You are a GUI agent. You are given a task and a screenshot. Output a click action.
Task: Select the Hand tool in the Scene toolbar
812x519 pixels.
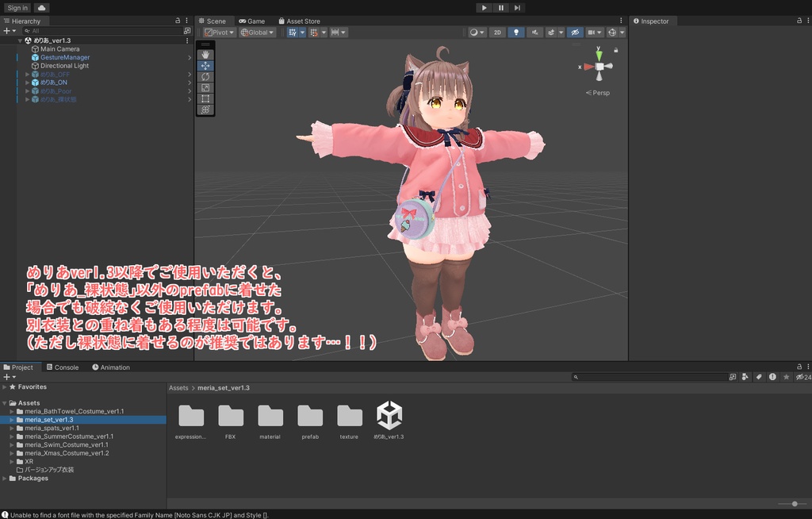pyautogui.click(x=205, y=55)
